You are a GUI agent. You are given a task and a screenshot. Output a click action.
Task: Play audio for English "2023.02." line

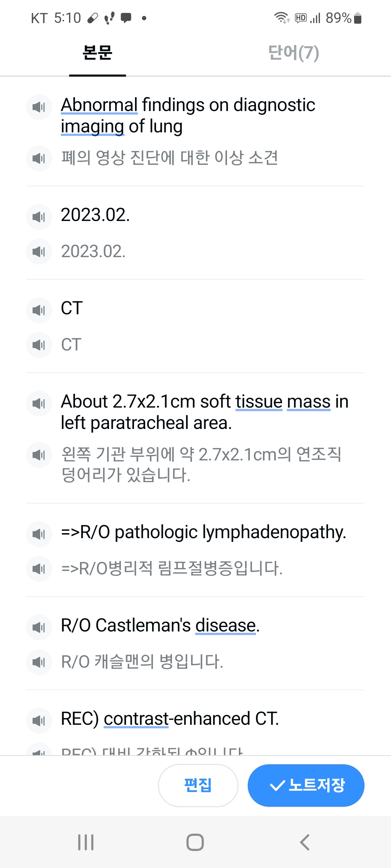point(39,217)
